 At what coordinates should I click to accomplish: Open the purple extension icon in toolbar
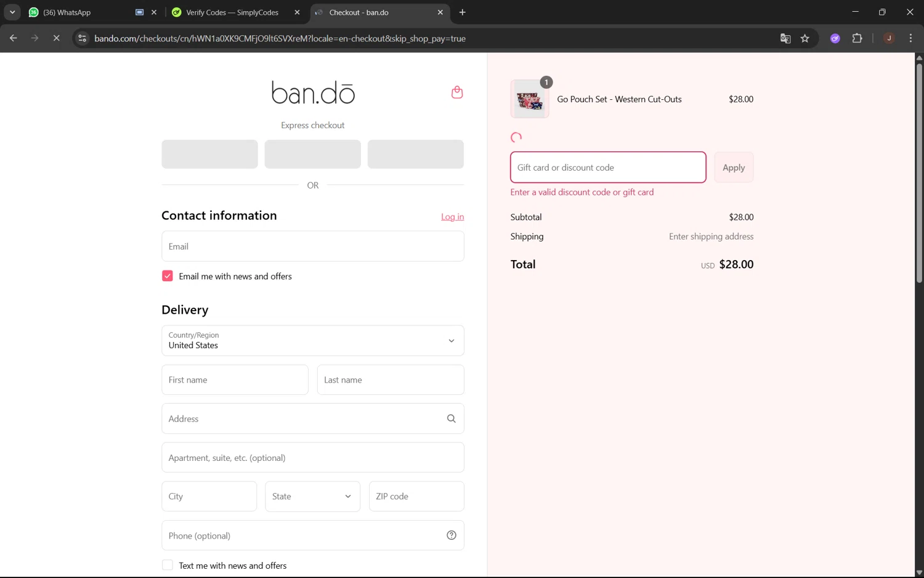835,38
